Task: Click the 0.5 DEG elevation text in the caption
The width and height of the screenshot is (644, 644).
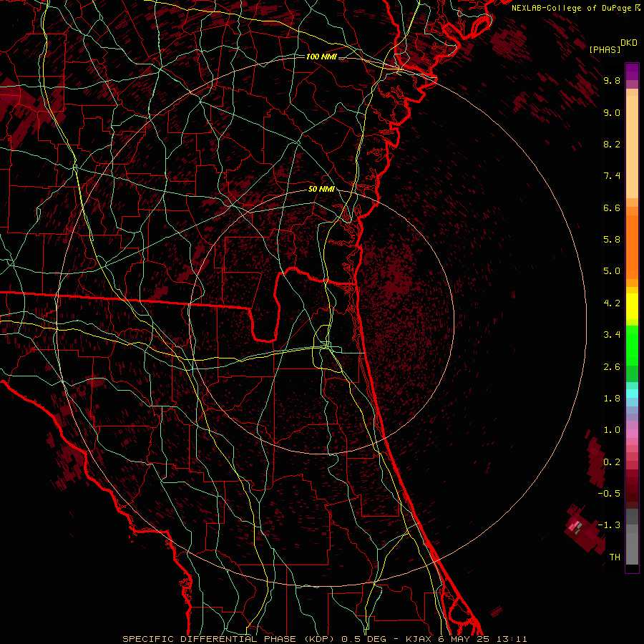Action: (364, 639)
